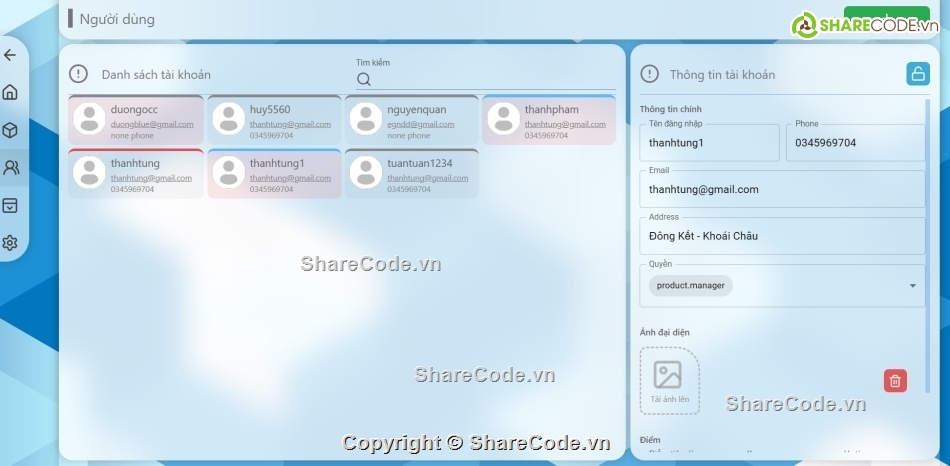Click the account details panel scrollbar

click(928, 245)
